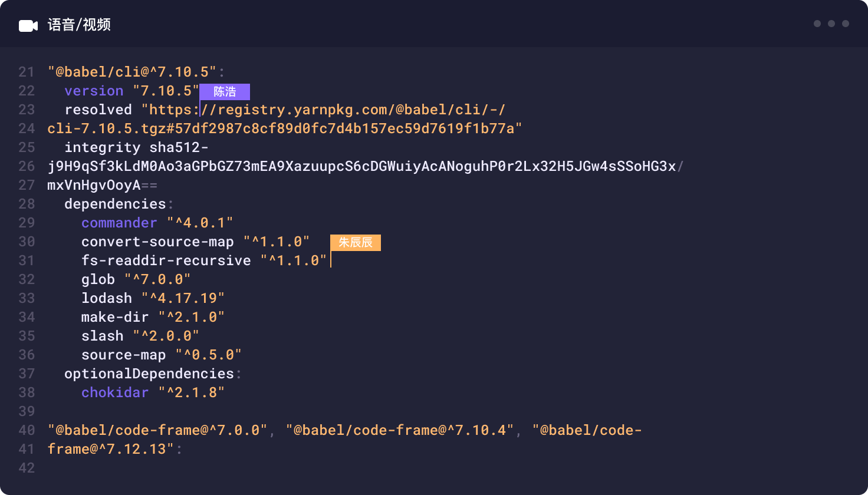Click "@babel/code-frame@^7.10.4" string
This screenshot has height=495, width=868.
point(400,430)
